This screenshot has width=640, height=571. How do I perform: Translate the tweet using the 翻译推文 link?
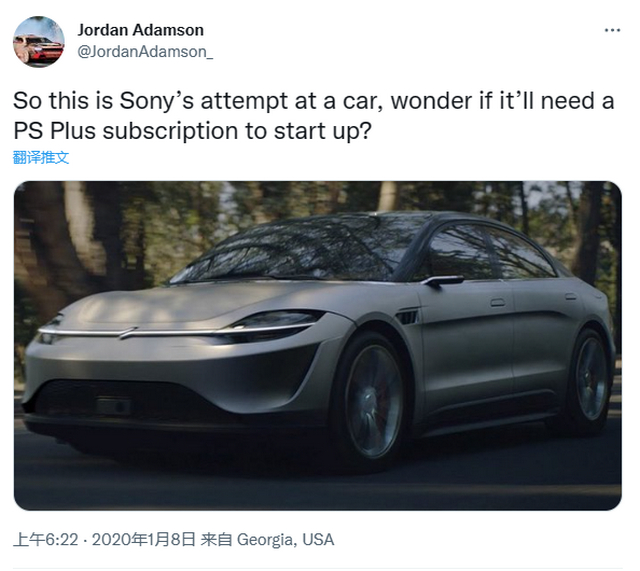(41, 158)
